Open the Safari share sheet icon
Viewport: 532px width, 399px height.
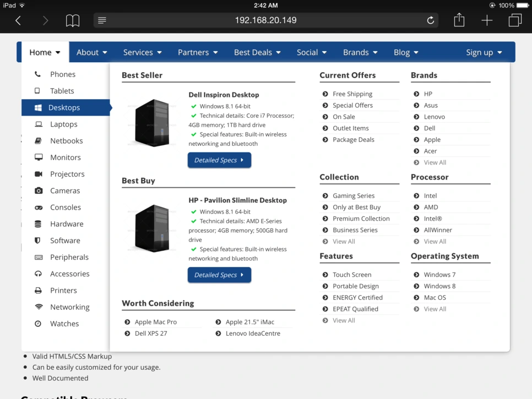coord(459,20)
